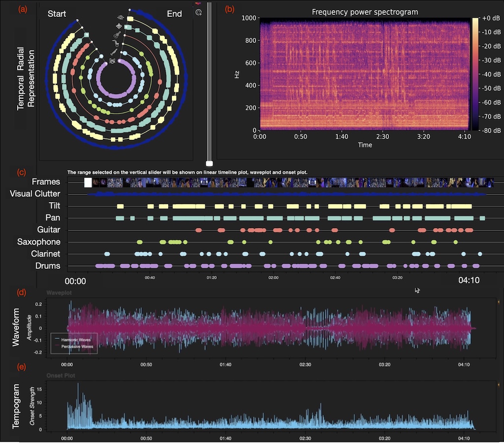Click the first Clarinet marker on timeline
Screen dimensions: 504x444
click(x=107, y=254)
